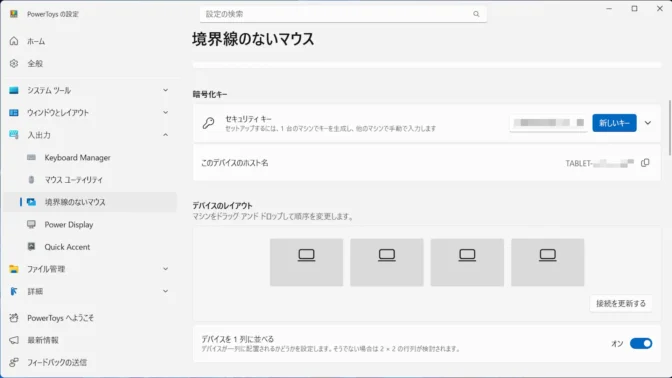The image size is (672, 378).
Task: Click the 詳細 section icon
Action: click(x=14, y=291)
